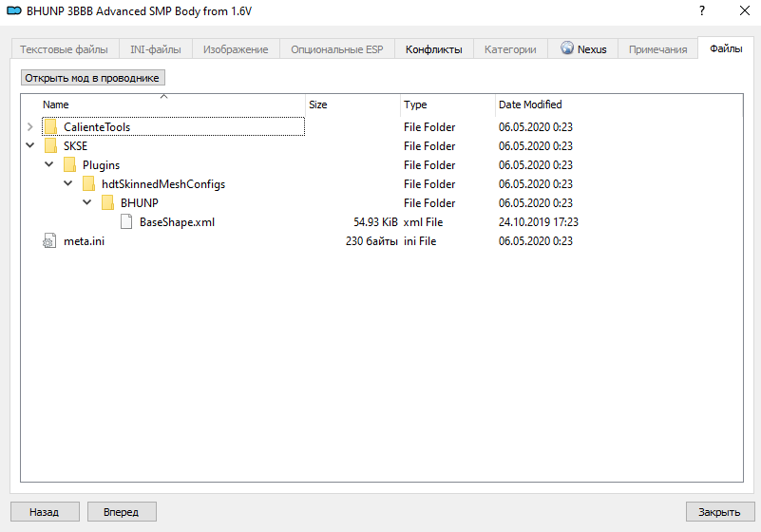Click the SKSE folder icon
Image resolution: width=761 pixels, height=532 pixels.
[50, 146]
